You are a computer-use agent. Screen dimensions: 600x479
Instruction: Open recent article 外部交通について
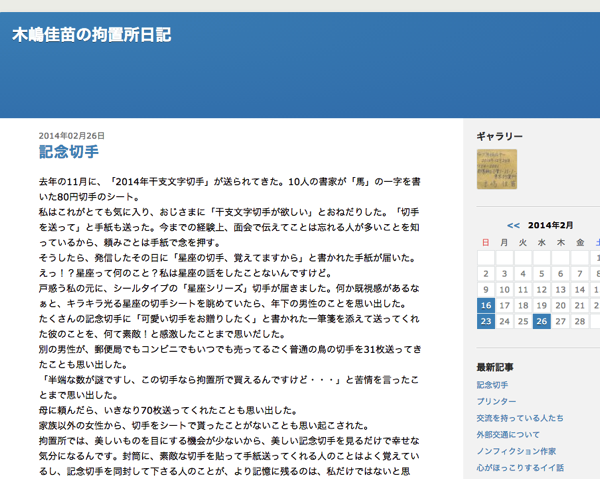coord(508,435)
